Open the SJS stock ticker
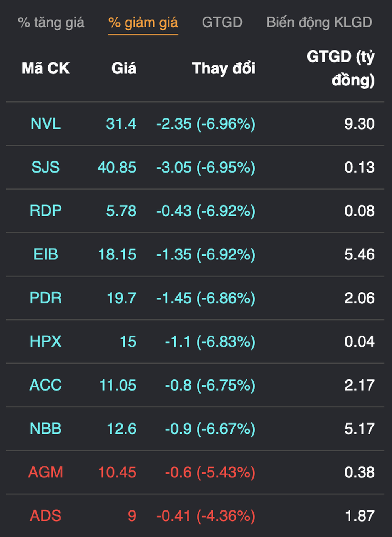 pos(46,167)
